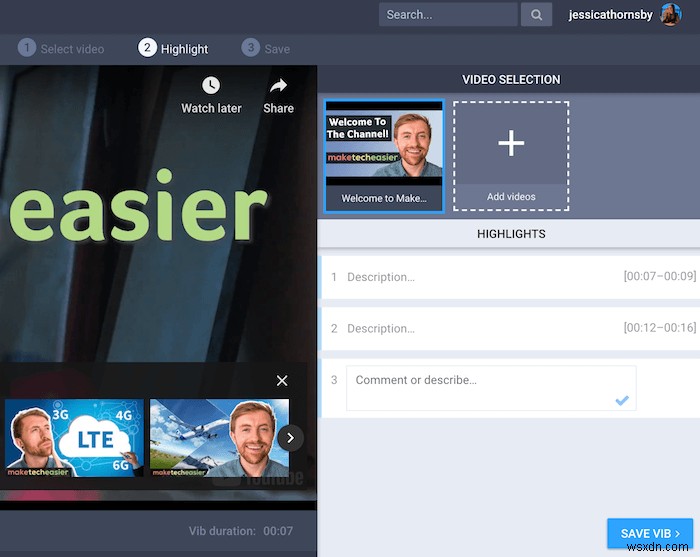Image resolution: width=700 pixels, height=557 pixels.
Task: Click the Watch later clock icon
Action: (x=211, y=86)
